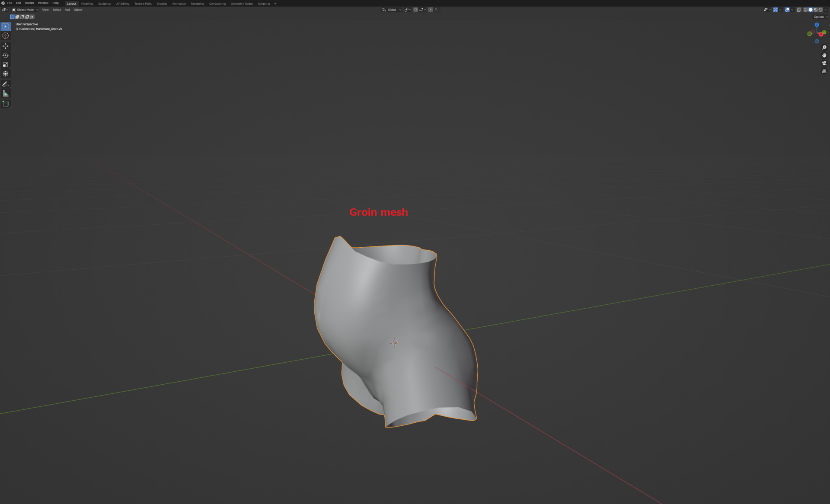
Task: Activate the Select Box tool
Action: (x=6, y=26)
